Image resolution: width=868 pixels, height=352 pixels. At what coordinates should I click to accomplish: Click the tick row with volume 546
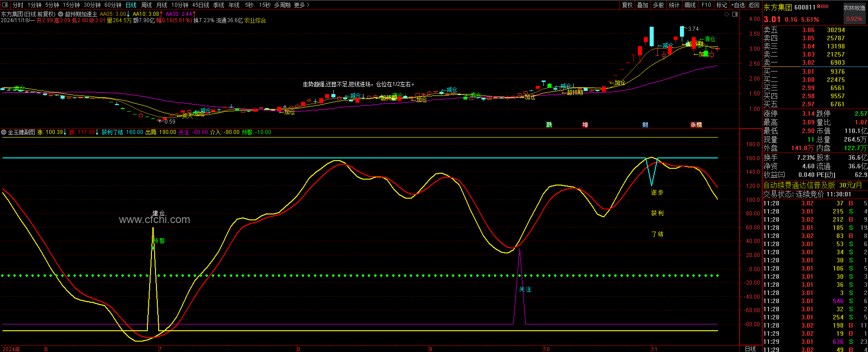[x=815, y=301]
